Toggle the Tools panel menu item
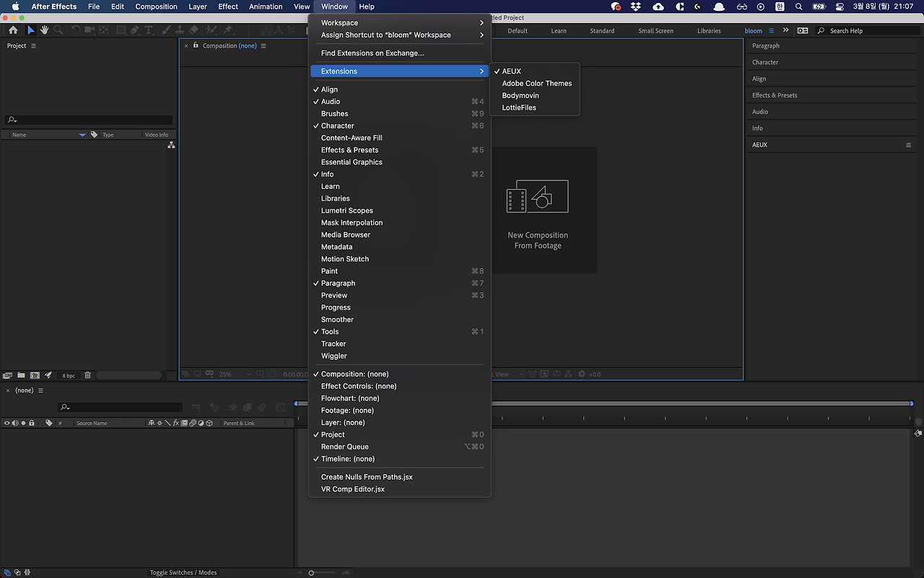924x578 pixels. click(x=400, y=332)
